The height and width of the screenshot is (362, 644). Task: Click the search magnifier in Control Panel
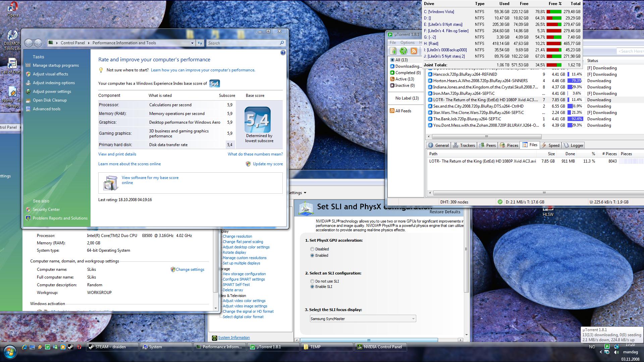(282, 43)
